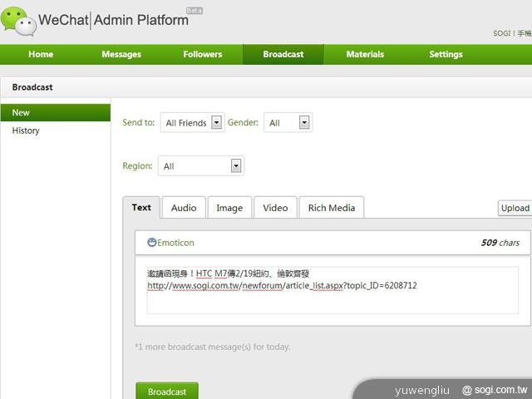Open the Materials menu
Screen dimensions: 532x399
(x=365, y=54)
